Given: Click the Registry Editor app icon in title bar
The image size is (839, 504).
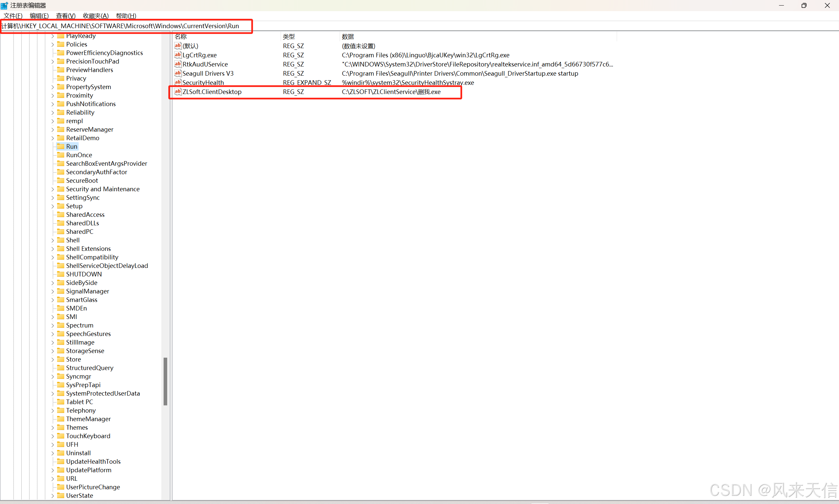Looking at the screenshot, I should (x=4, y=6).
